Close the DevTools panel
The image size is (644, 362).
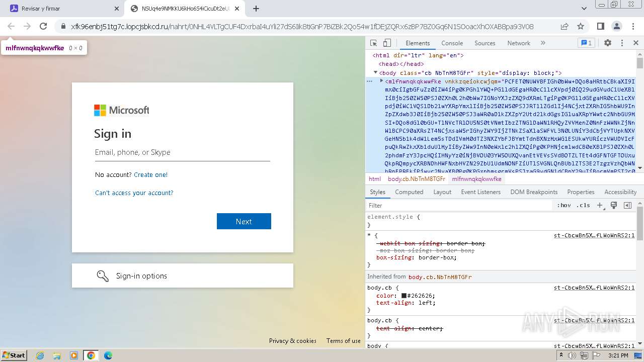coord(635,43)
